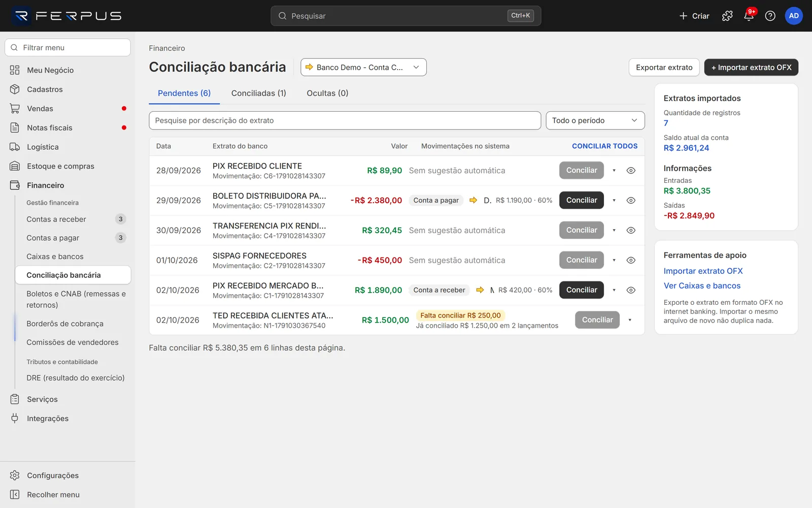Viewport: 812px width, 508px height.
Task: Open the Banco Demo account dropdown
Action: click(x=363, y=67)
